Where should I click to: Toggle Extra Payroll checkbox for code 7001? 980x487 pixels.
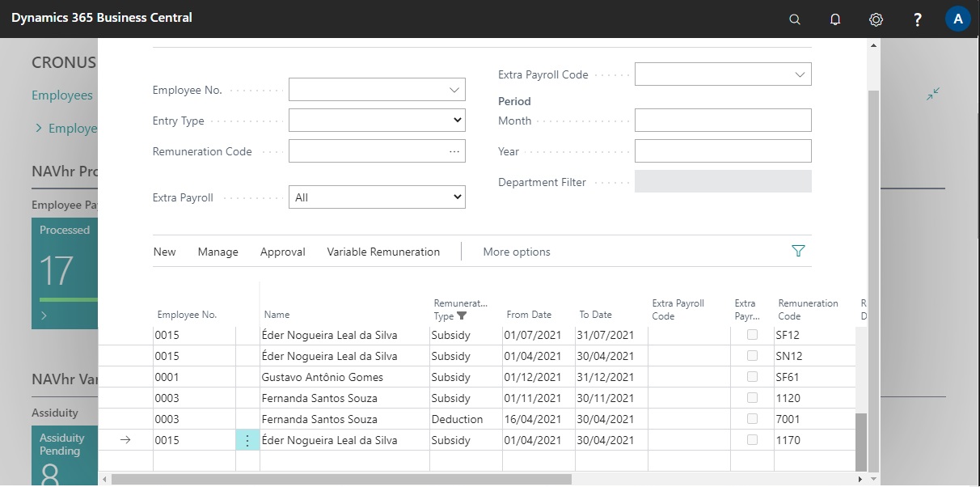(x=753, y=419)
